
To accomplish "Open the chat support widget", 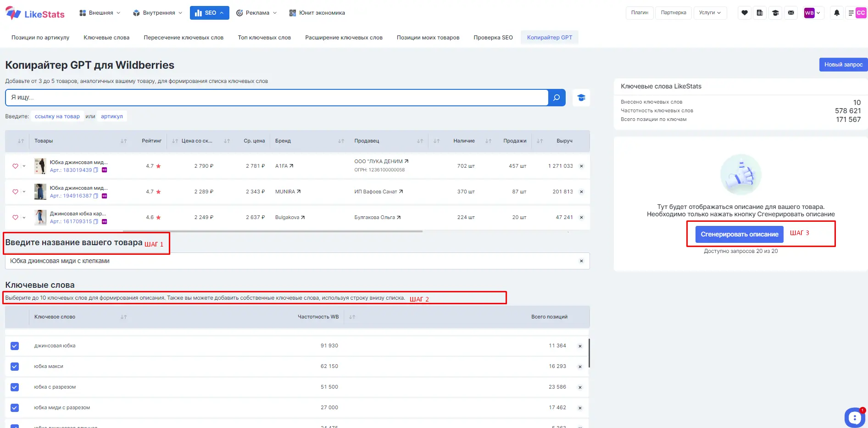I will (854, 417).
